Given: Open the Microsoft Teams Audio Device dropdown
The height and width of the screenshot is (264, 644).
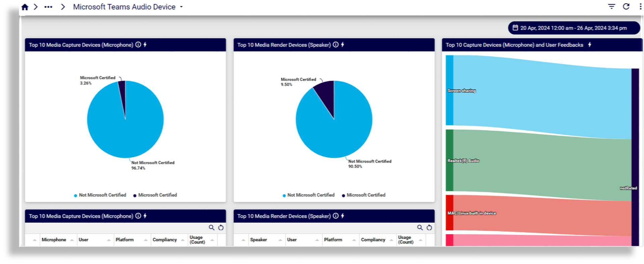Looking at the screenshot, I should coord(181,7).
